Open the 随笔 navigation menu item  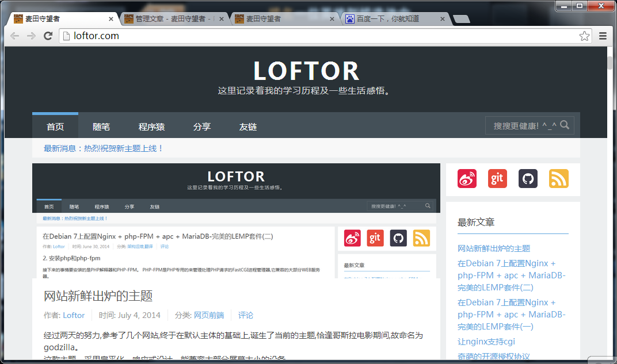tap(101, 127)
